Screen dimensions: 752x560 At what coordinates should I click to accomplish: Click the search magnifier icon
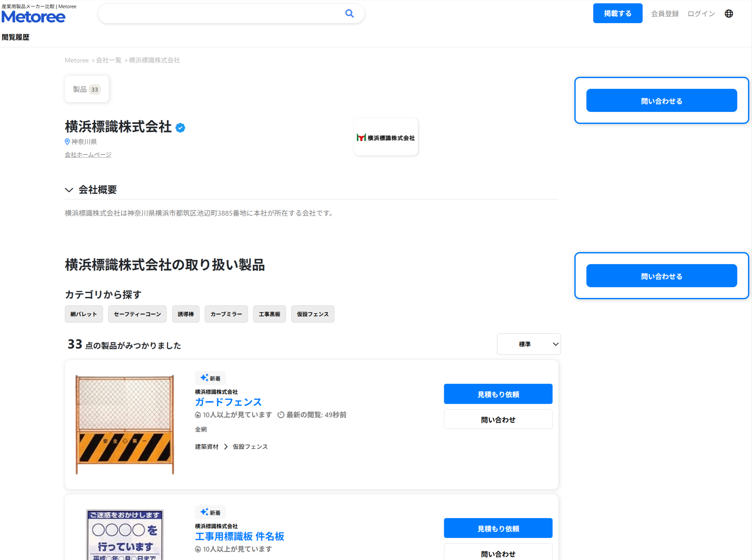pyautogui.click(x=350, y=14)
